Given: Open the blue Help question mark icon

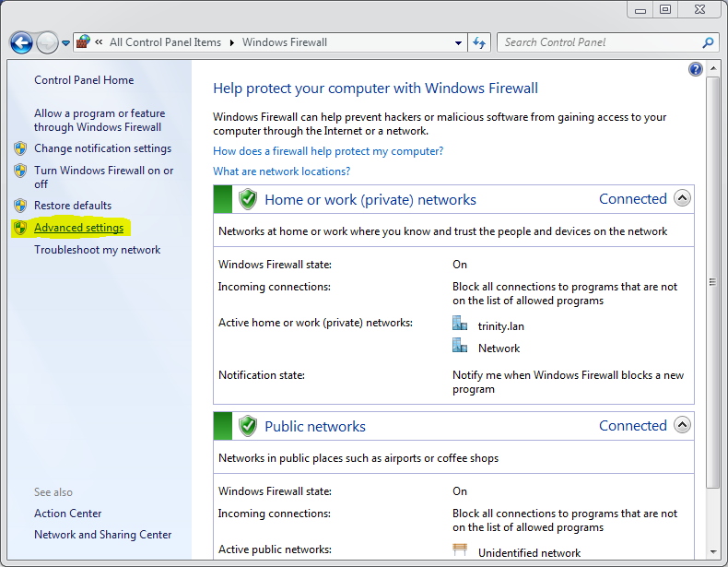Looking at the screenshot, I should tap(696, 69).
